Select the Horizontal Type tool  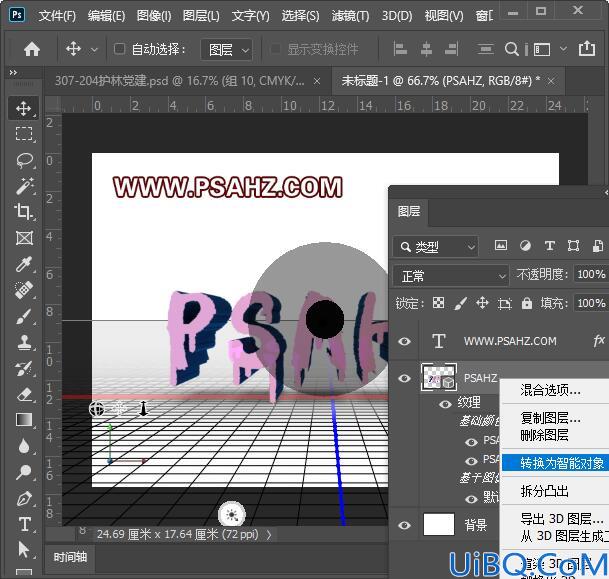click(24, 524)
